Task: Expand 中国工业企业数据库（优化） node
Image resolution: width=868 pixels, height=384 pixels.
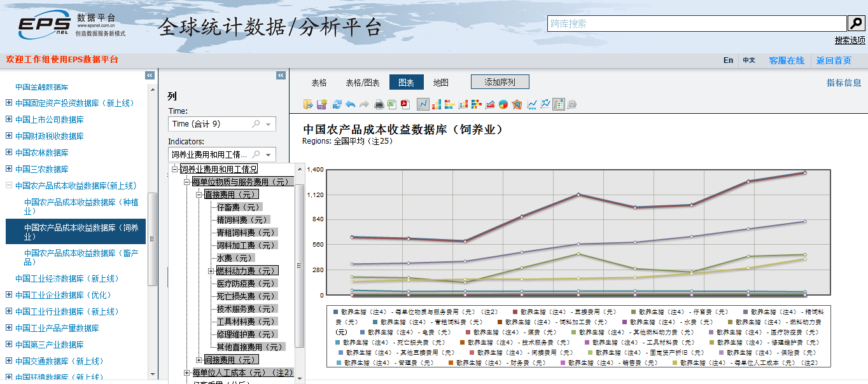Action: tap(8, 294)
